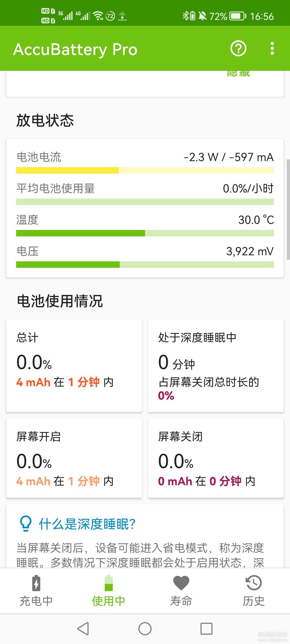Open the three-dot overflow menu
Screen dimensions: 290x644
point(272,49)
